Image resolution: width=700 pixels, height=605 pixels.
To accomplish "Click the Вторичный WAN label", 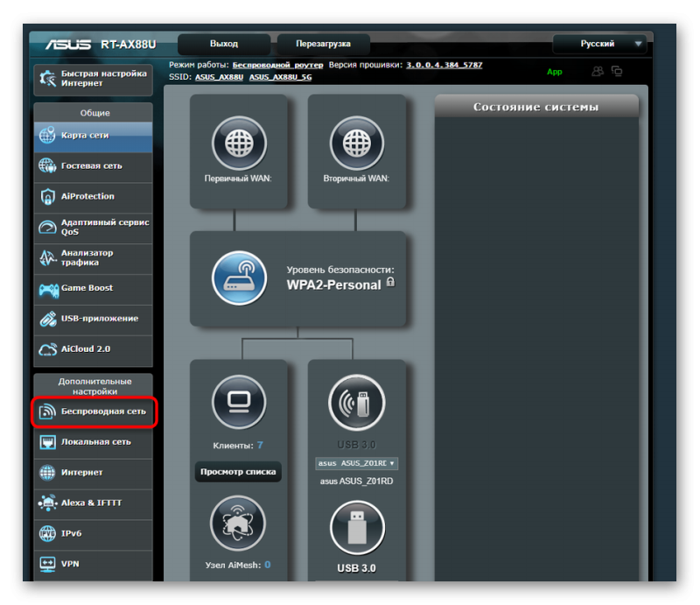I will point(356,179).
